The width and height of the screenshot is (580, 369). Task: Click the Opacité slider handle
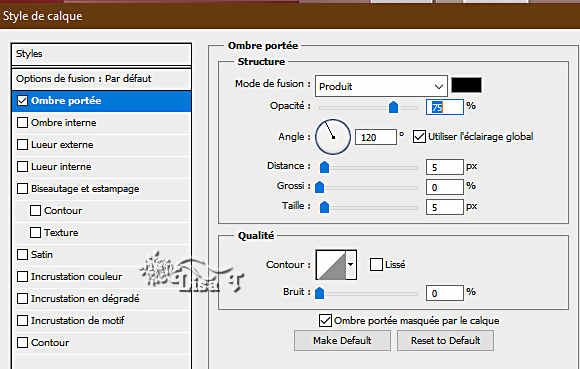pyautogui.click(x=394, y=107)
